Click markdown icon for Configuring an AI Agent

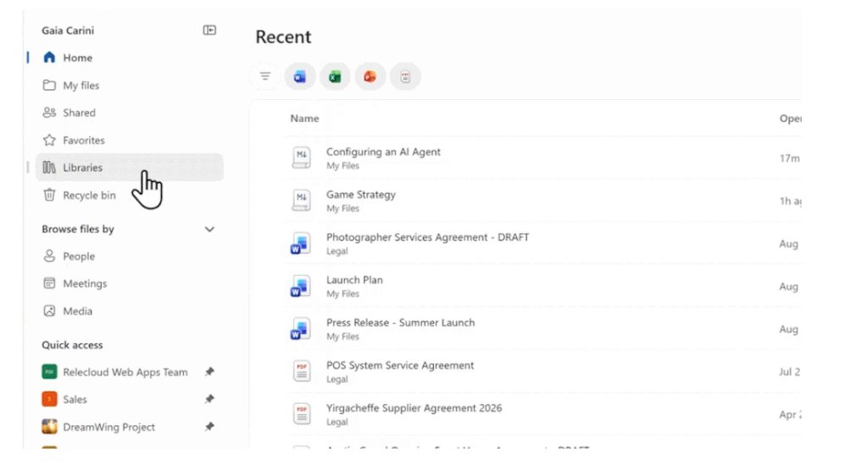[301, 158]
